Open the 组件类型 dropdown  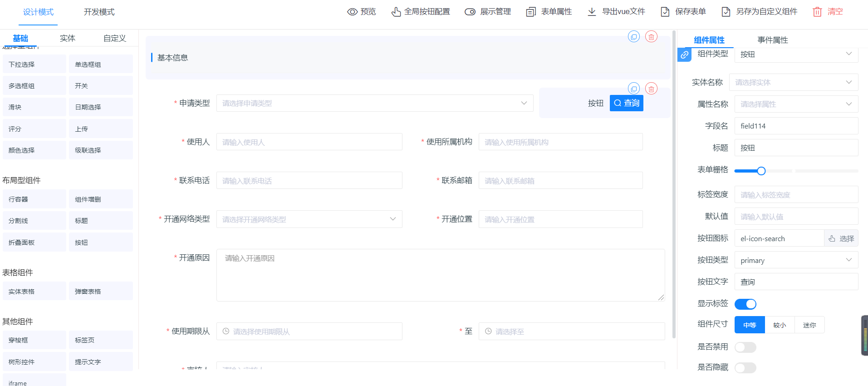[796, 54]
